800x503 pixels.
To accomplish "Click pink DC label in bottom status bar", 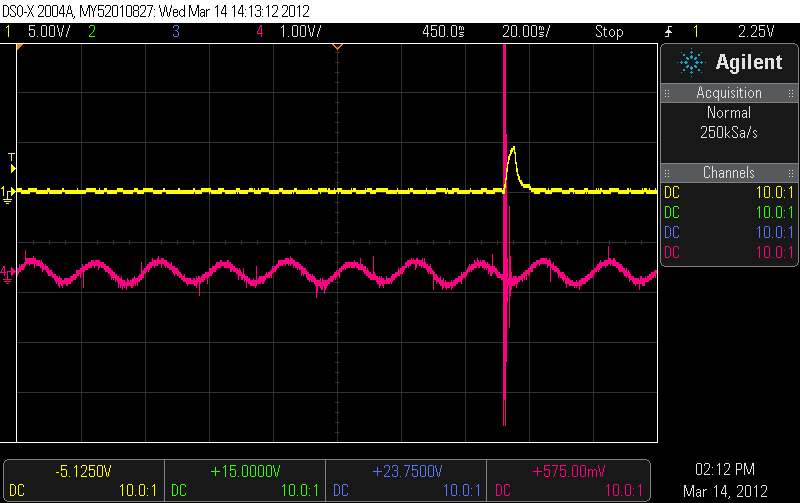I will tap(503, 491).
